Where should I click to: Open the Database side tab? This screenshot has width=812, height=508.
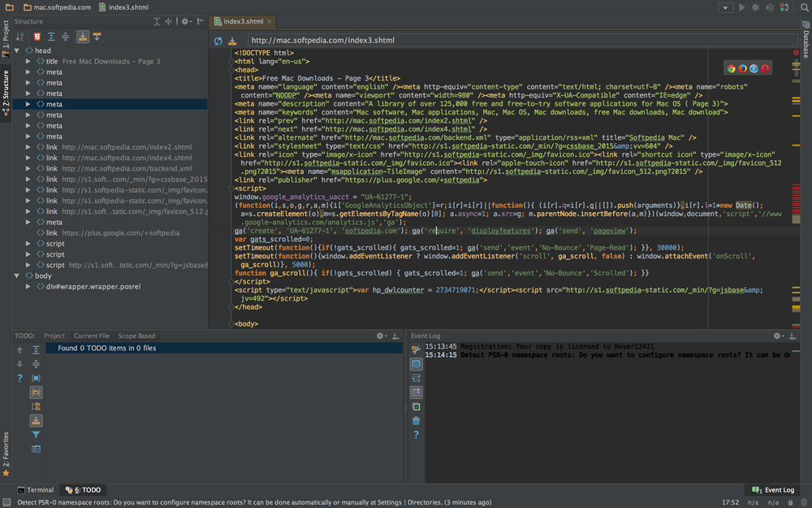[806, 41]
